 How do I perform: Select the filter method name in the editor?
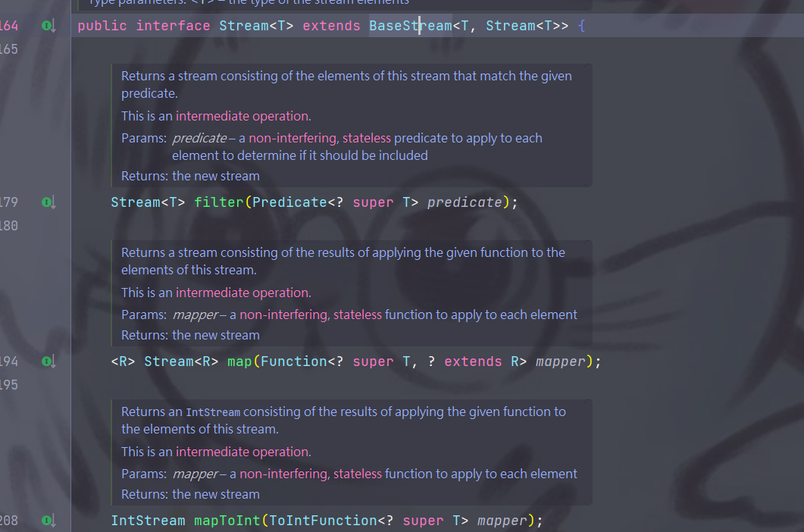(218, 202)
